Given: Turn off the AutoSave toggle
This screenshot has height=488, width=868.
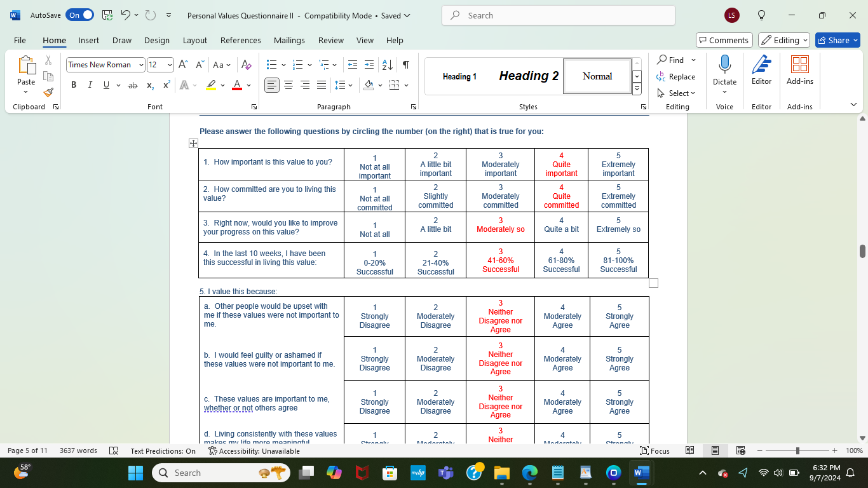Looking at the screenshot, I should coord(79,14).
